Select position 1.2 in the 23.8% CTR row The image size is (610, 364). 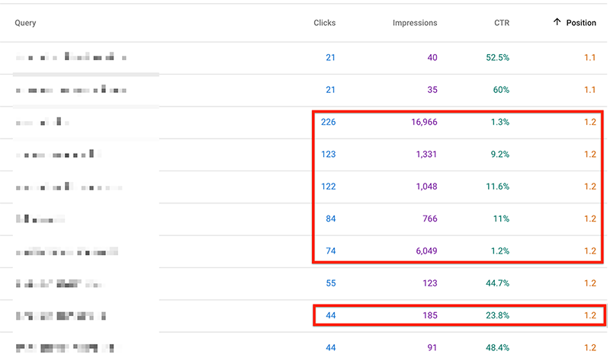589,315
